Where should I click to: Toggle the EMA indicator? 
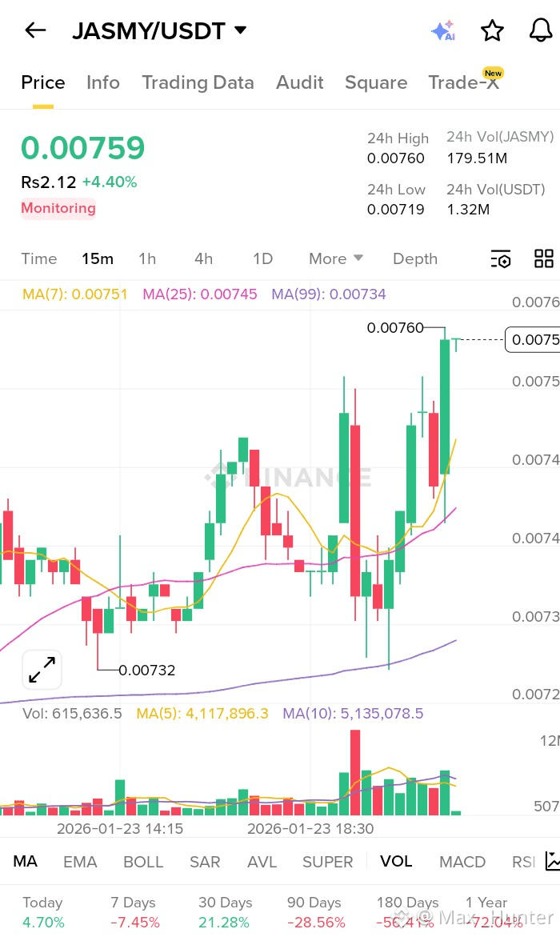point(80,862)
